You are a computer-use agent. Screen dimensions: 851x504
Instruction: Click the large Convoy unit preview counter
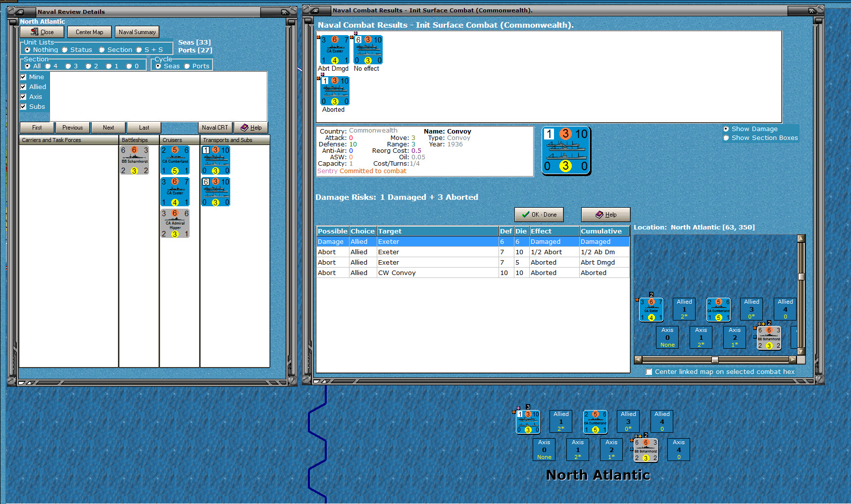[566, 151]
